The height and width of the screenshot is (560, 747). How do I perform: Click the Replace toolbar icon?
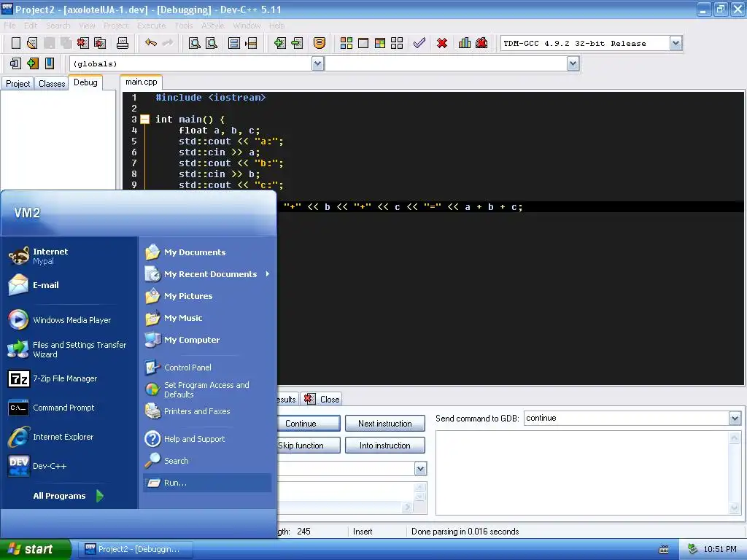(211, 43)
